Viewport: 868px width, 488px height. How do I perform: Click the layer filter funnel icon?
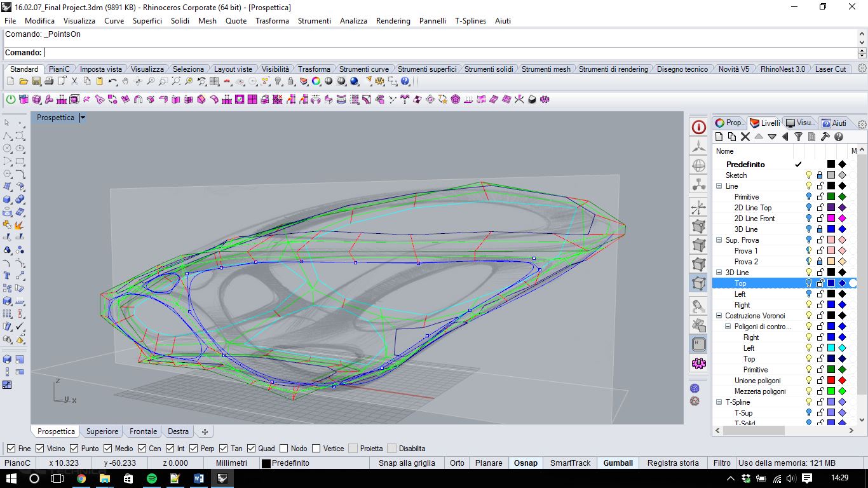pos(798,137)
